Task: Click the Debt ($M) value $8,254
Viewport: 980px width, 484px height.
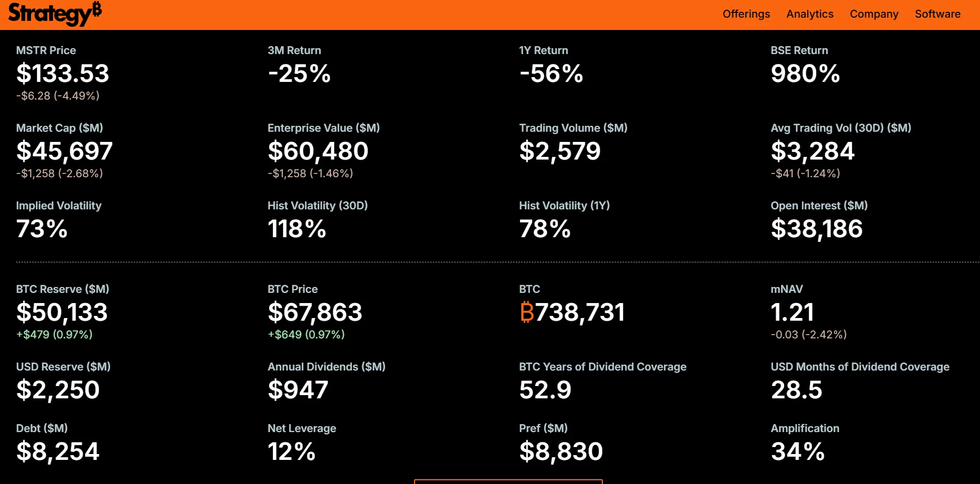Action: click(x=58, y=451)
